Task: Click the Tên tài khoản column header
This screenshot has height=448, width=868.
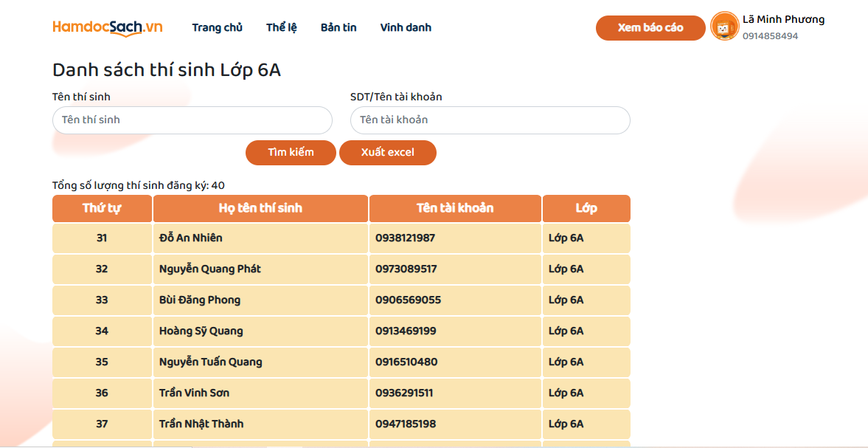Action: [455, 208]
